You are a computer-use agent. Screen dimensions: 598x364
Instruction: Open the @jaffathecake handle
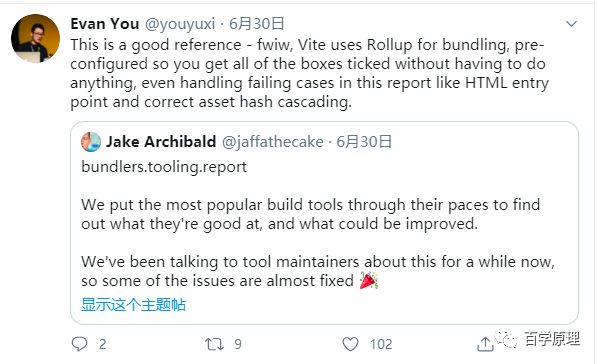pos(273,142)
